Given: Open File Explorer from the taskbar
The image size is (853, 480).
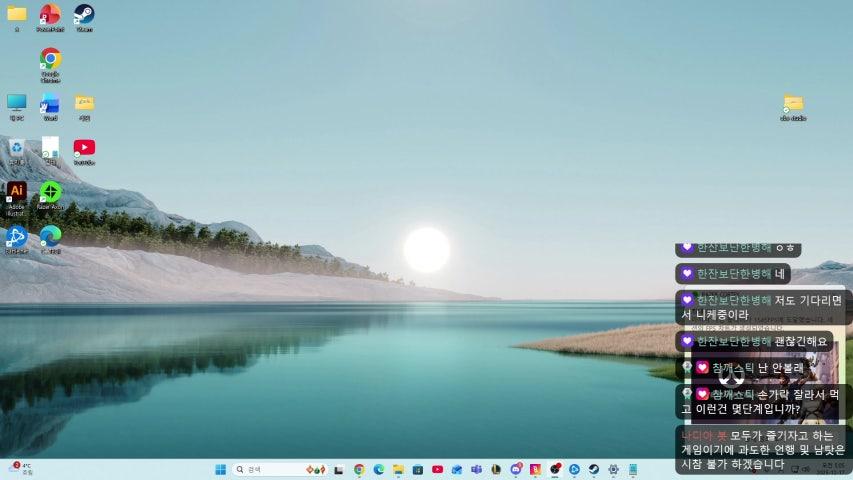Looking at the screenshot, I should [x=398, y=469].
